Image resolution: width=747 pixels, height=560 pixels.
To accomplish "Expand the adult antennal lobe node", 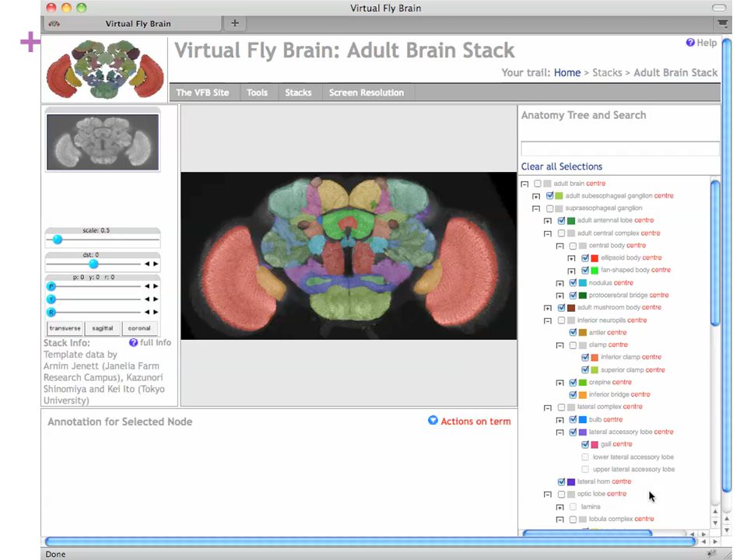I will (x=548, y=221).
